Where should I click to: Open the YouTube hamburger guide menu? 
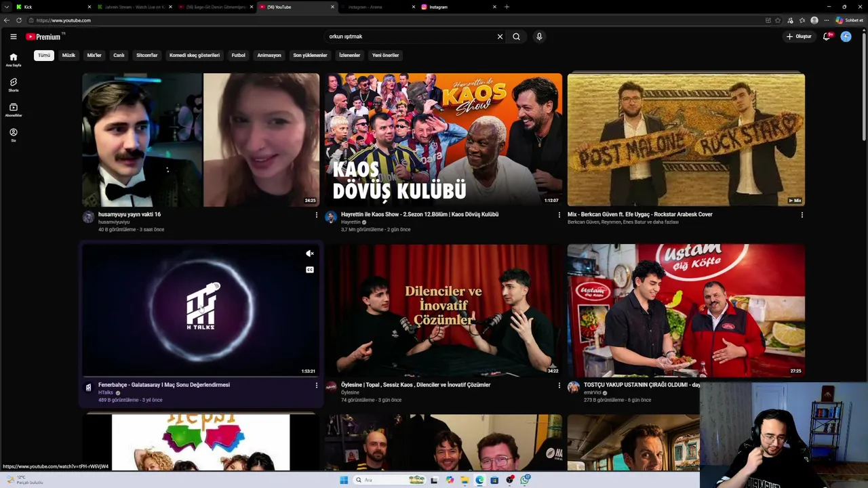pos(13,37)
